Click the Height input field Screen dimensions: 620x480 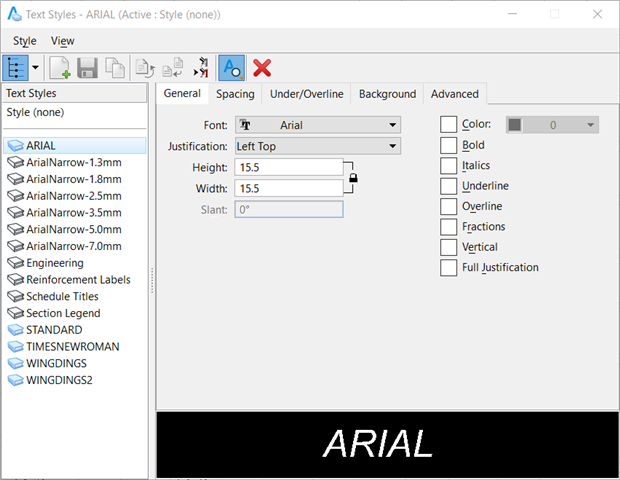coord(289,167)
